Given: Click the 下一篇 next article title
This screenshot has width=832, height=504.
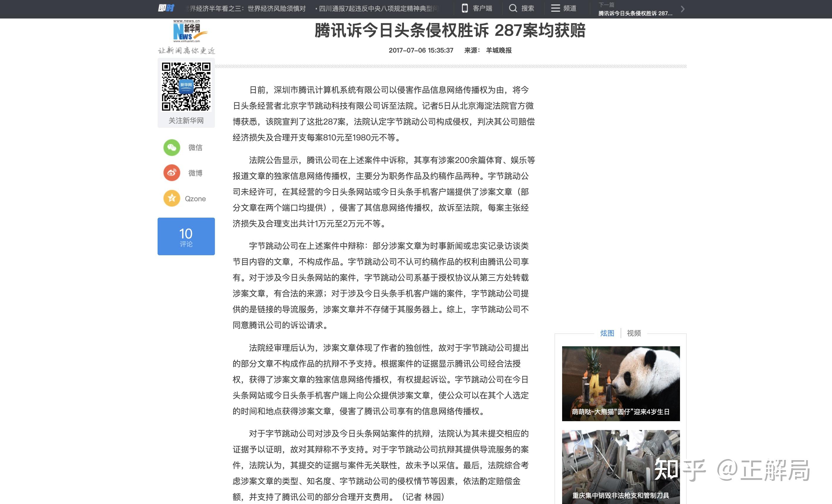Looking at the screenshot, I should (x=635, y=13).
